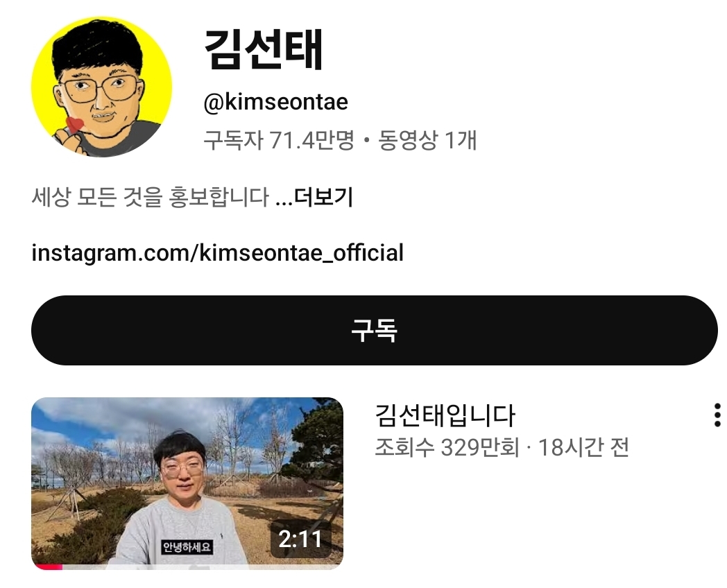
Task: Click the glasses on the avatar drawing
Action: point(101,89)
